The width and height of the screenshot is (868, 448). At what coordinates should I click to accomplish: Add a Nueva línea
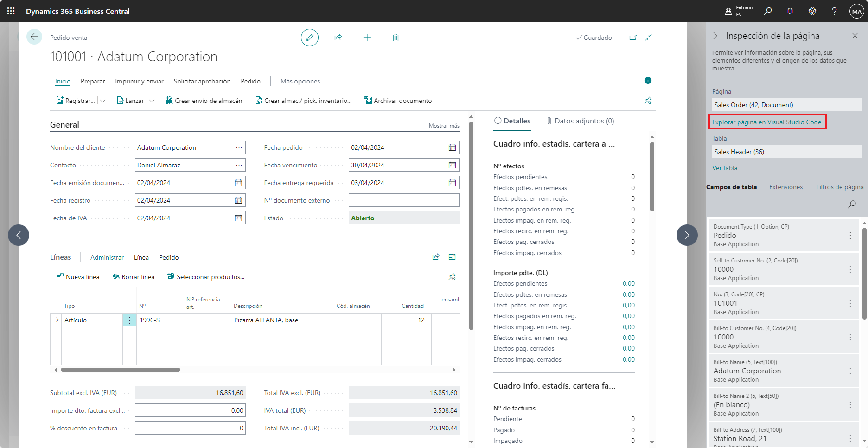coord(78,277)
